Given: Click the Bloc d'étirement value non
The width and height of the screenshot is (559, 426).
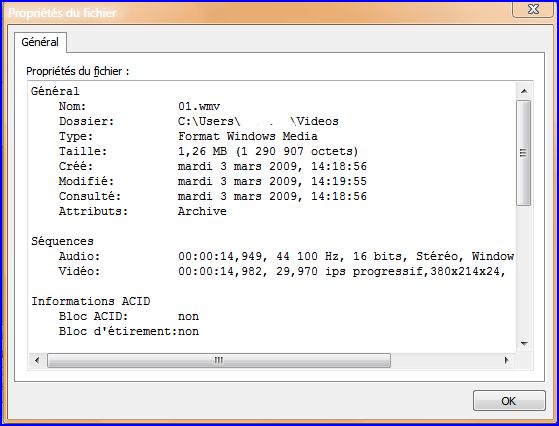Looking at the screenshot, I should click(188, 331).
